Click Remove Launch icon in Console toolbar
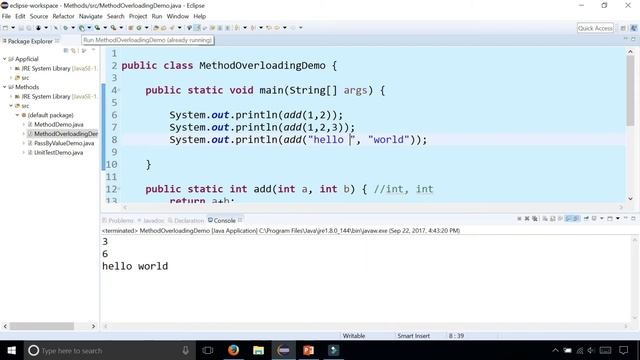 pos(527,219)
